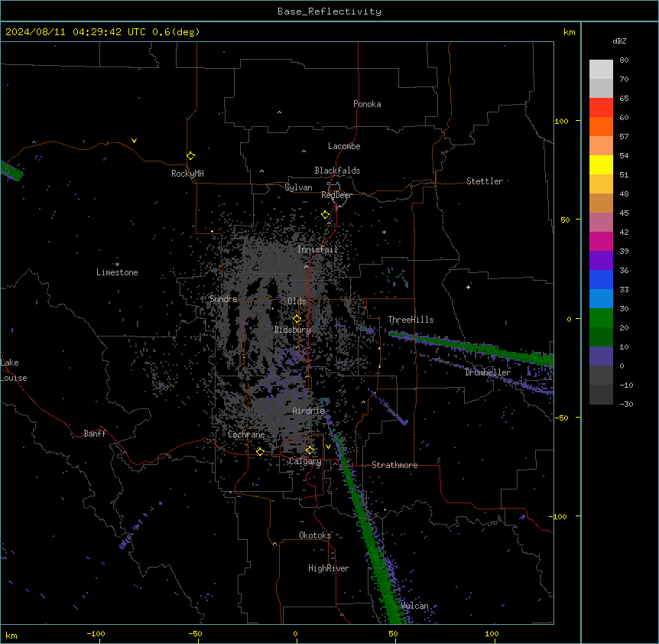
Task: Click the ThreeHills city label
Action: point(411,320)
